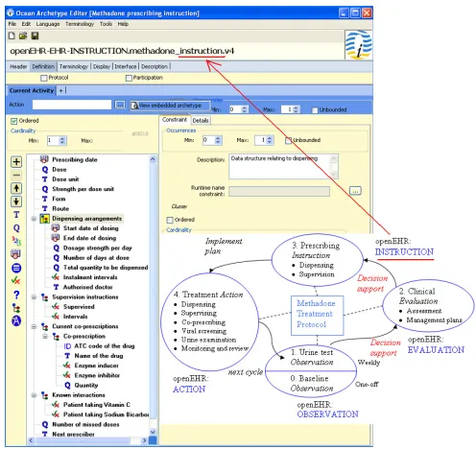Switch to the Description tab

155,66
